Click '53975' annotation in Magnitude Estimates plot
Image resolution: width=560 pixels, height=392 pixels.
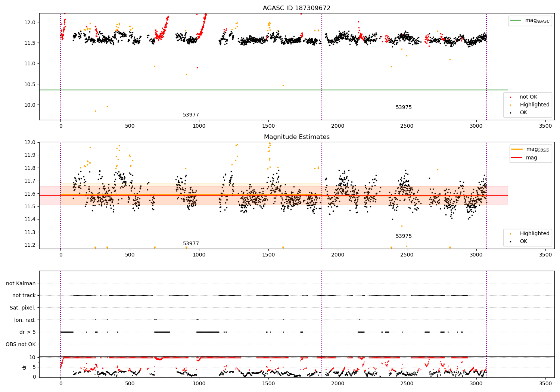[x=404, y=236]
